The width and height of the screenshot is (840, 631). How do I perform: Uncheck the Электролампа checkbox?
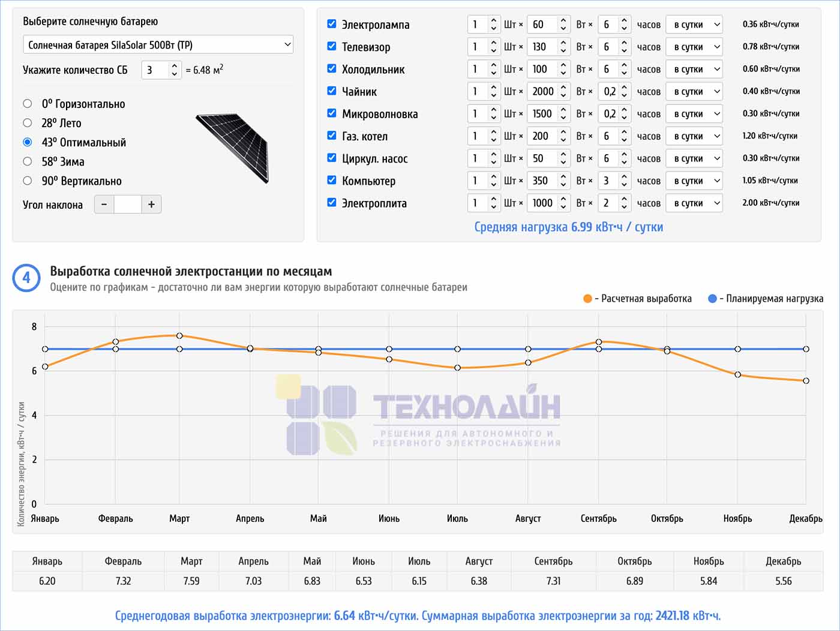332,24
